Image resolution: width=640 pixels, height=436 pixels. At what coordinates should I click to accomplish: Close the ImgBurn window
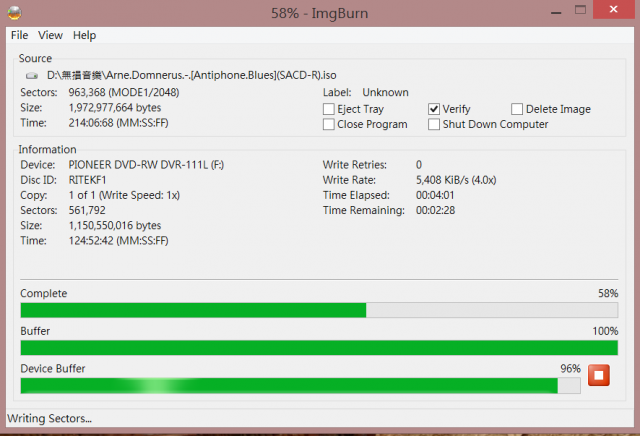(613, 10)
